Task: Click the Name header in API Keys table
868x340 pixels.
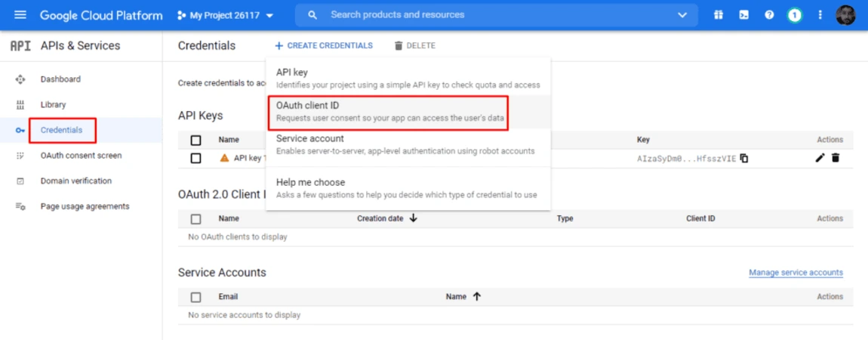Action: 229,140
